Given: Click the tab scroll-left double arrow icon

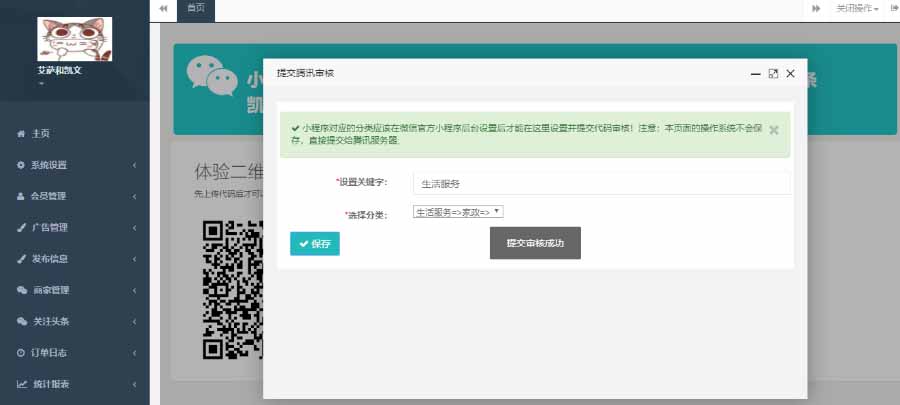Looking at the screenshot, I should pos(163,8).
